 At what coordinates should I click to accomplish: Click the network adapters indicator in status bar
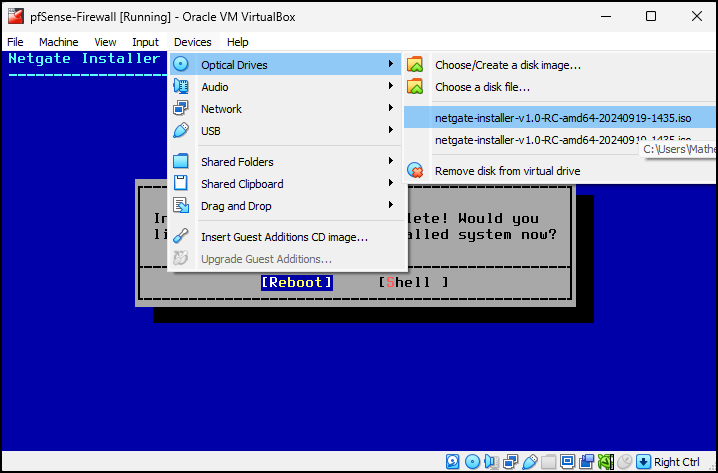pyautogui.click(x=510, y=462)
